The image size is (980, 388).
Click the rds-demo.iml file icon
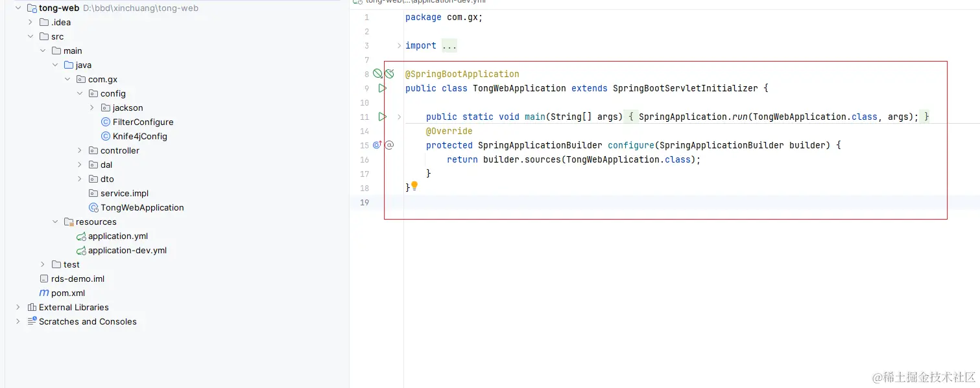44,279
